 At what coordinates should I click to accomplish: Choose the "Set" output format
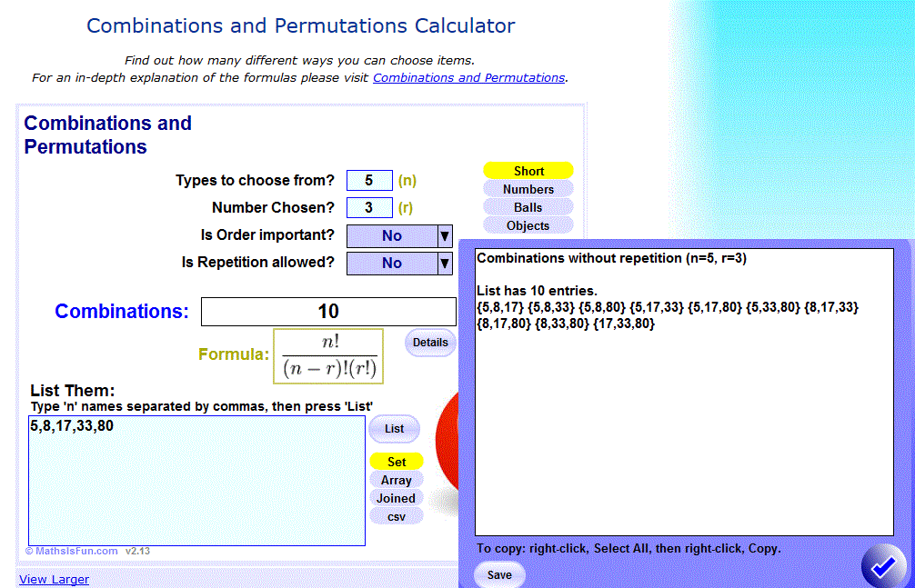pyautogui.click(x=396, y=462)
